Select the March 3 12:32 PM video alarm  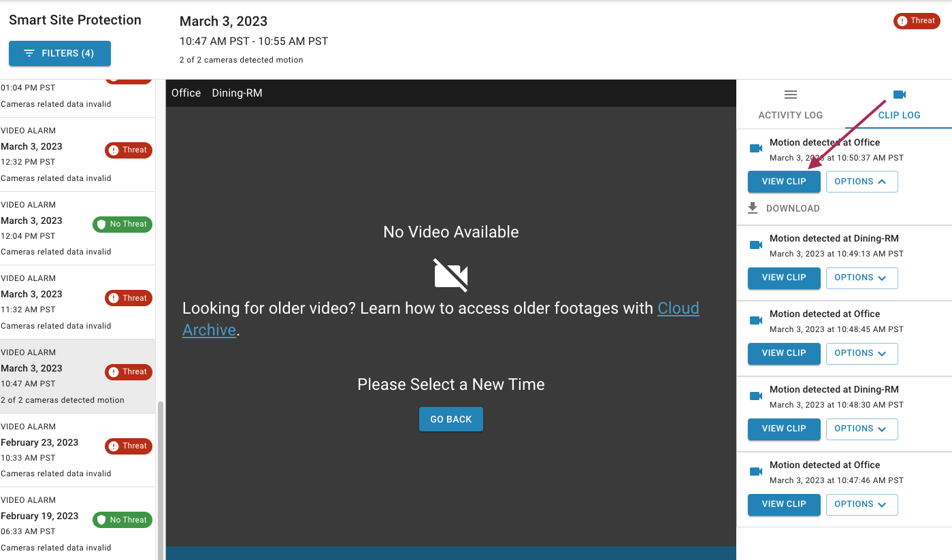(x=78, y=154)
